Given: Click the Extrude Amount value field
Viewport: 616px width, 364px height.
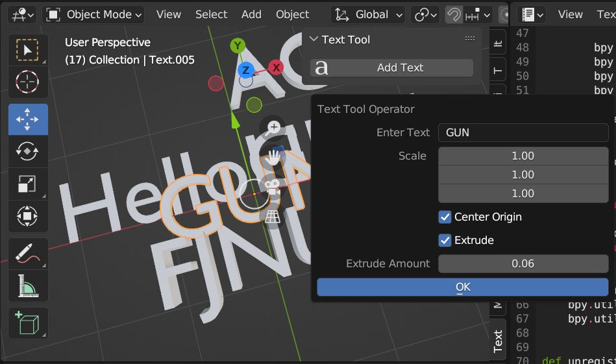Looking at the screenshot, I should click(523, 263).
